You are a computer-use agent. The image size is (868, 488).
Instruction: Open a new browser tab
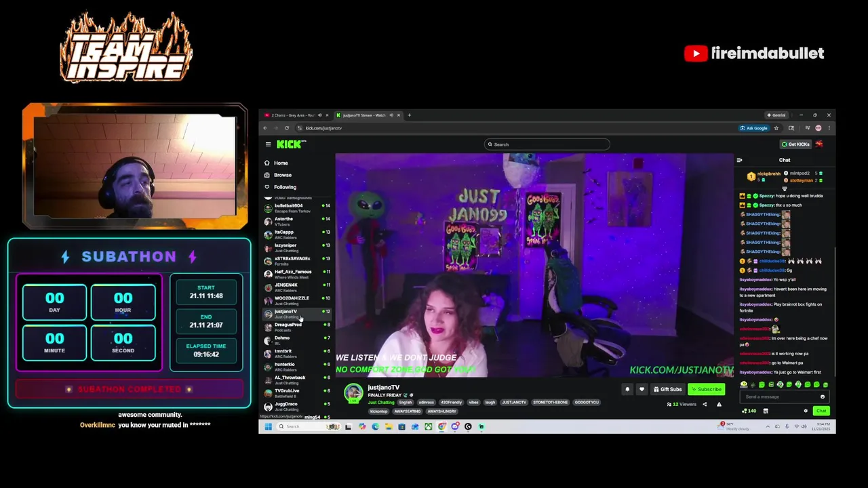tap(409, 115)
